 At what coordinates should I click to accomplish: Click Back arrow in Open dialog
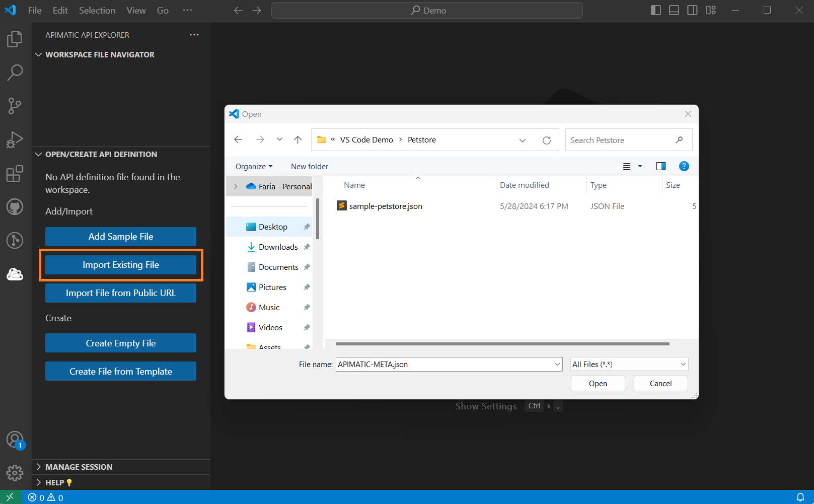click(x=238, y=139)
